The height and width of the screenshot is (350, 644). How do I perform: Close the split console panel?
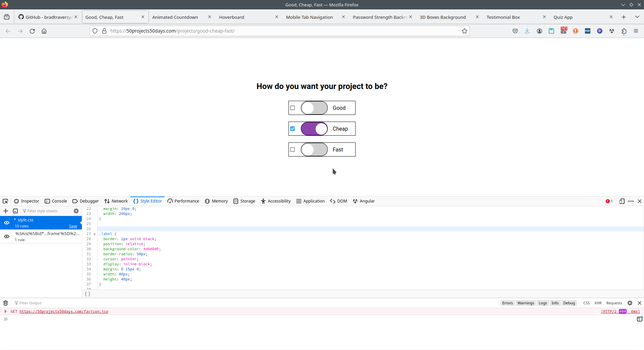(x=640, y=303)
